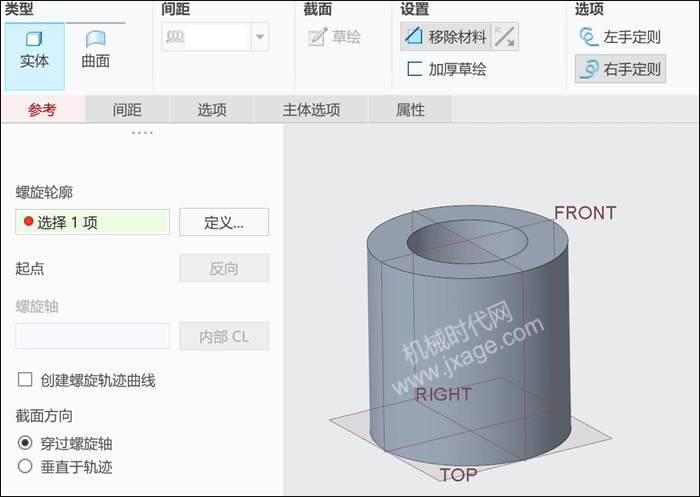The width and height of the screenshot is (700, 497).
Task: Select the 垂直于轨迹 radio button
Action: pos(25,466)
